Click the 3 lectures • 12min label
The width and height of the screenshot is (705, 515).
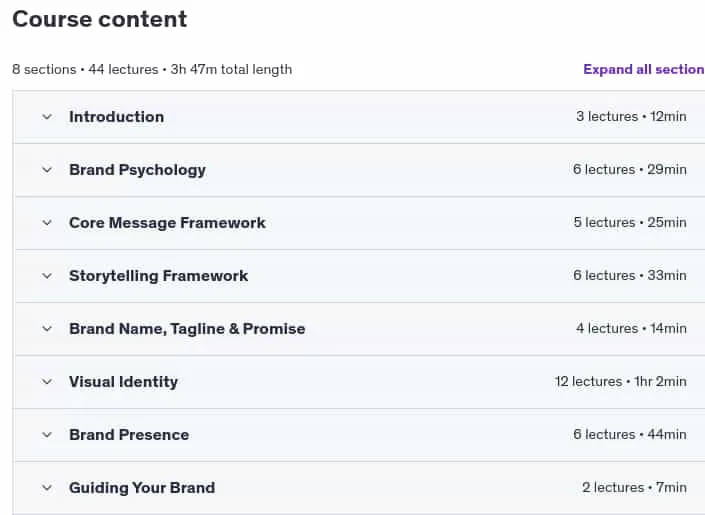click(x=631, y=116)
